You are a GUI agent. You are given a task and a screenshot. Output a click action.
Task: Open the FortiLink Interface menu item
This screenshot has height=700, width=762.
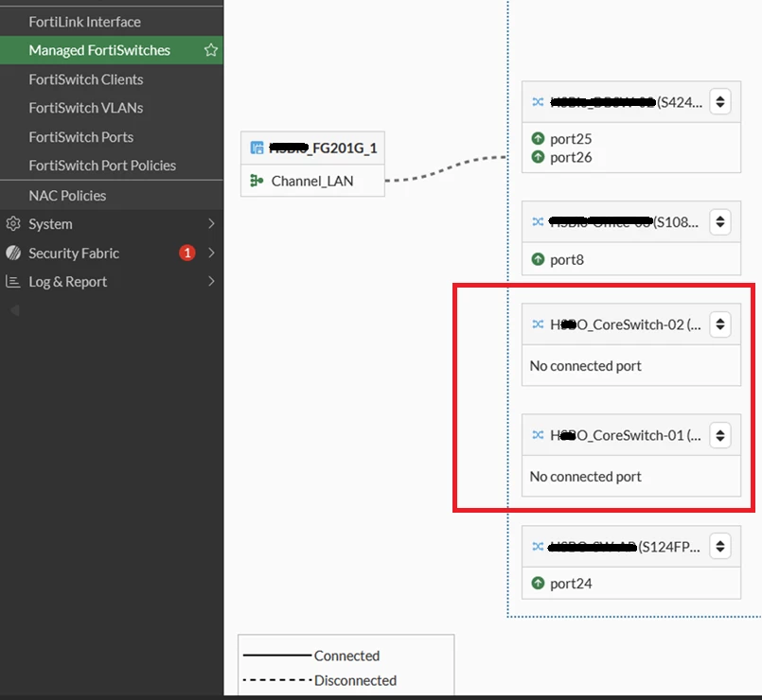(84, 22)
